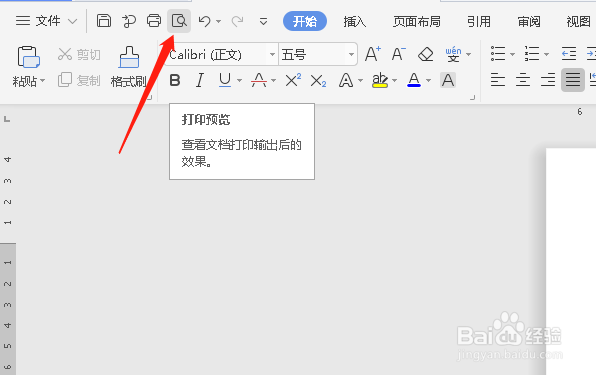Image resolution: width=596 pixels, height=375 pixels.
Task: Open font dialog launcher corner icon
Action: 472,98
